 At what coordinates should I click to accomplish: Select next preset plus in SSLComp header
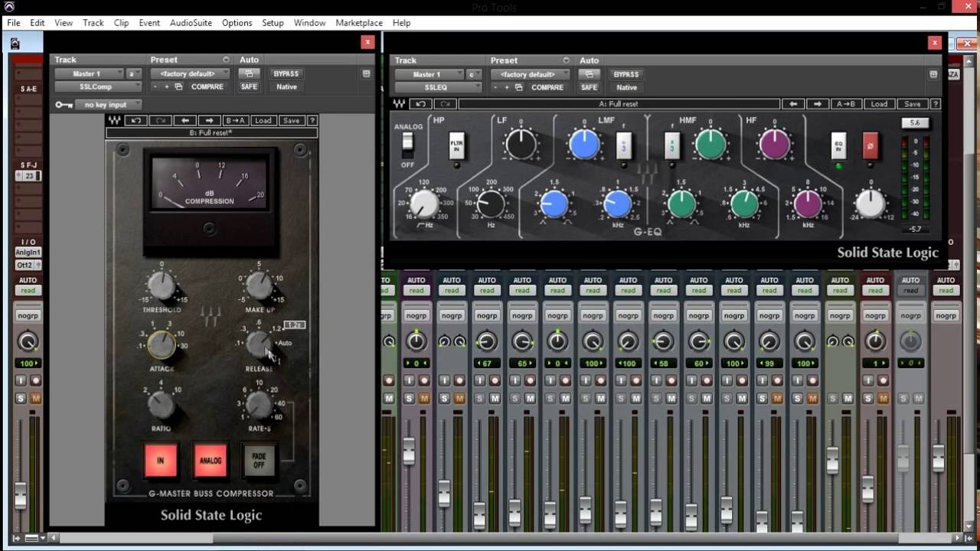(167, 87)
